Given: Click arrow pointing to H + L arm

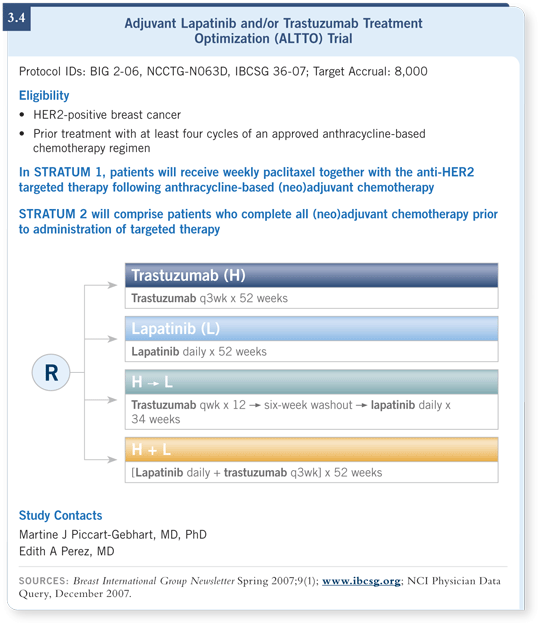Looking at the screenshot, I should coord(112,460).
